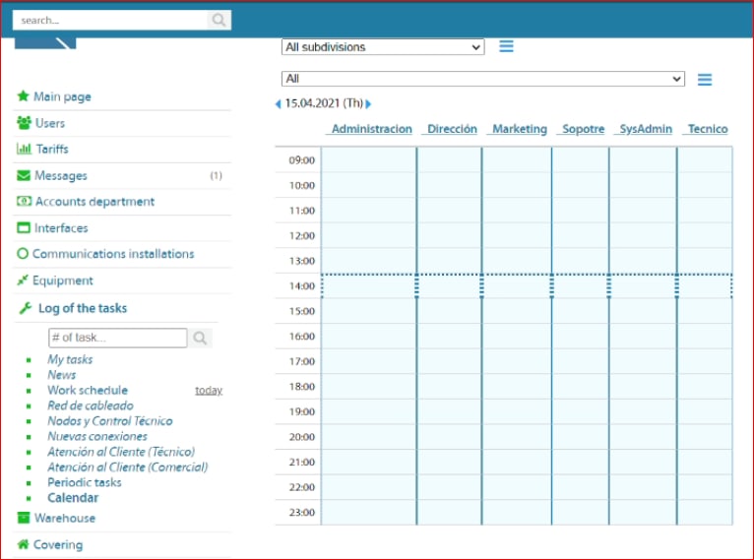The height and width of the screenshot is (560, 754).
Task: Click the Marketing column header
Action: (x=520, y=129)
